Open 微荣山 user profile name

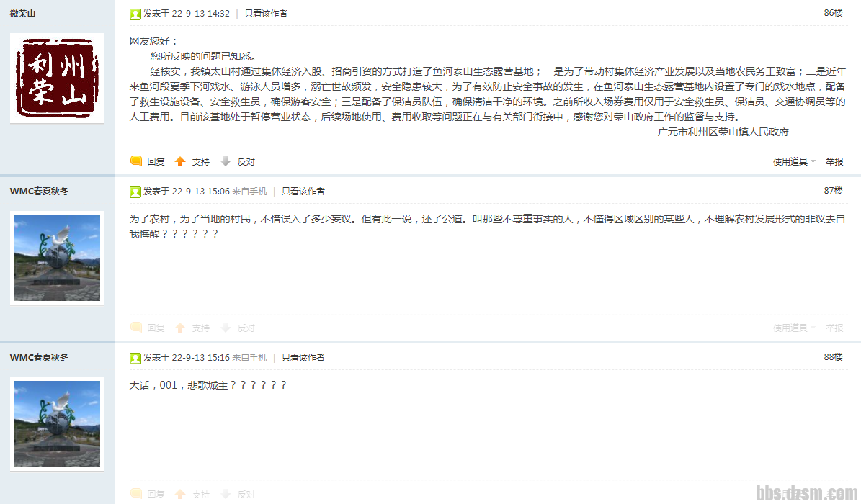(x=22, y=13)
